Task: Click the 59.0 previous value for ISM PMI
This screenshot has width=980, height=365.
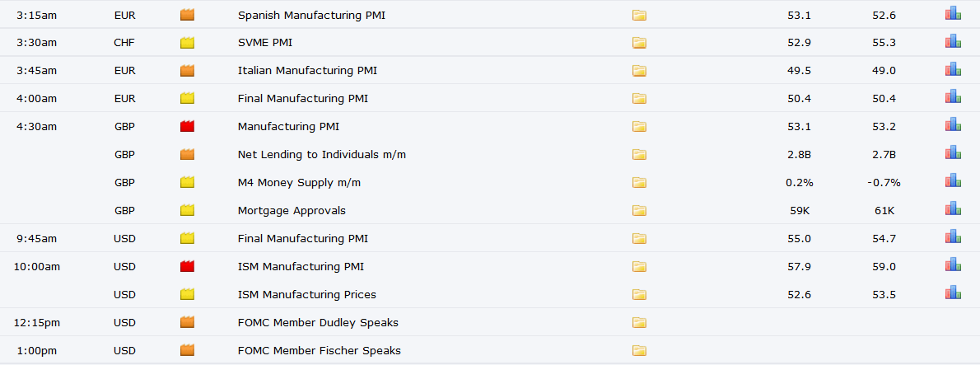Action: coord(884,267)
